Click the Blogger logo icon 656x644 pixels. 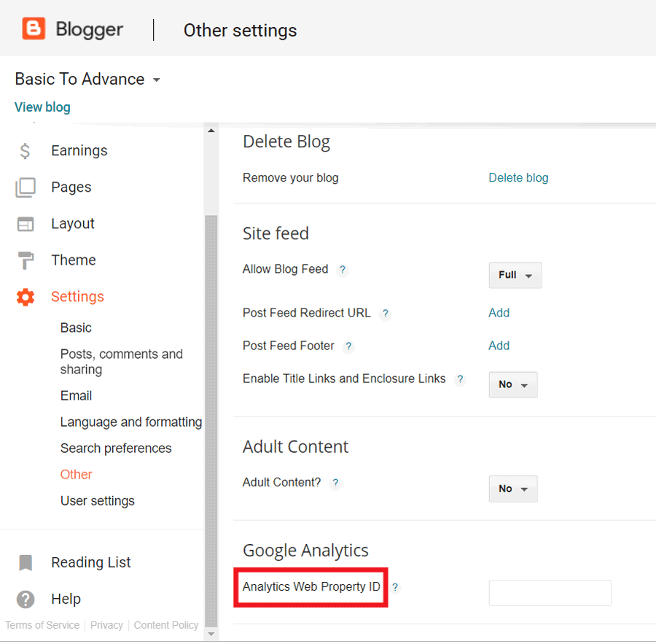(34, 29)
